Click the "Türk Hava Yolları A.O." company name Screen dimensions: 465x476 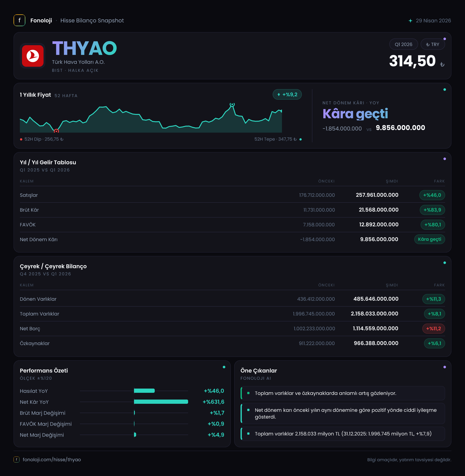(78, 62)
